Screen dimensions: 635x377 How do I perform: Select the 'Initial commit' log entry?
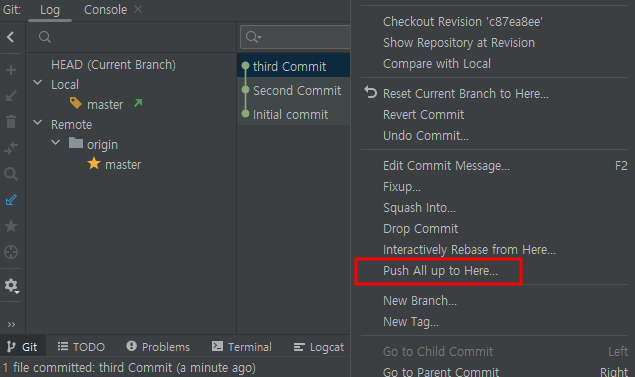tap(294, 114)
